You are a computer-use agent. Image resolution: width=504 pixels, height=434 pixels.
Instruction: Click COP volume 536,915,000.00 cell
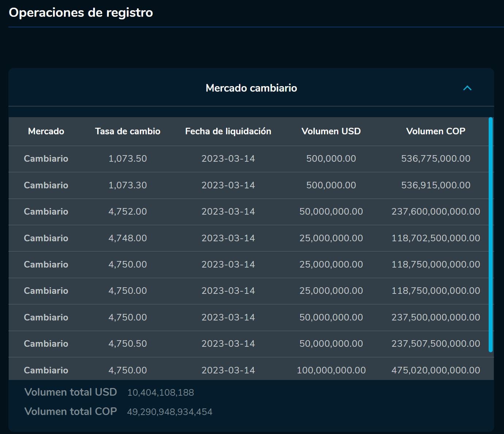(x=435, y=185)
